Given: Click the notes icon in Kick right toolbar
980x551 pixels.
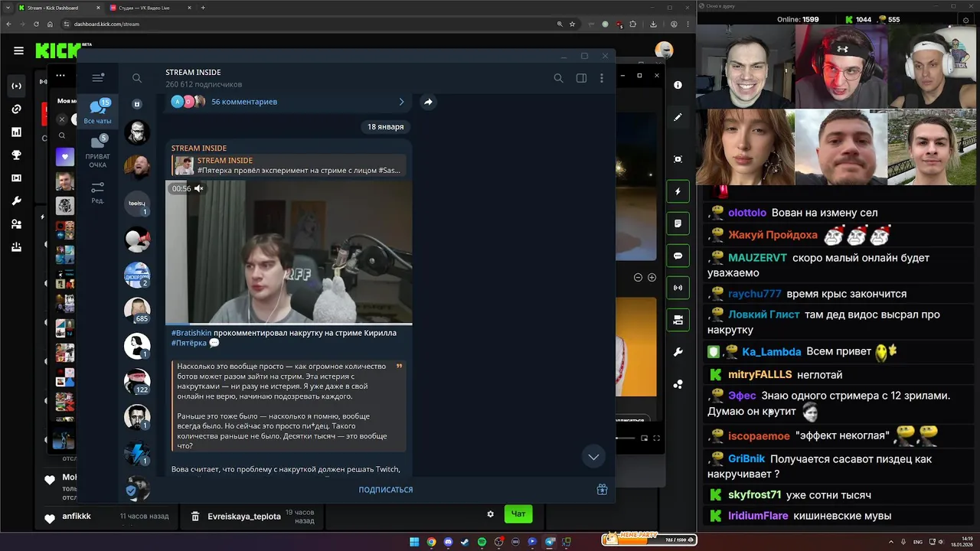Looking at the screenshot, I should point(678,223).
